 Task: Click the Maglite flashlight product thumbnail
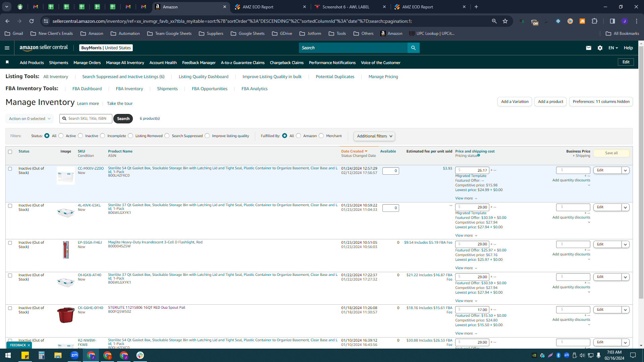coord(66,250)
